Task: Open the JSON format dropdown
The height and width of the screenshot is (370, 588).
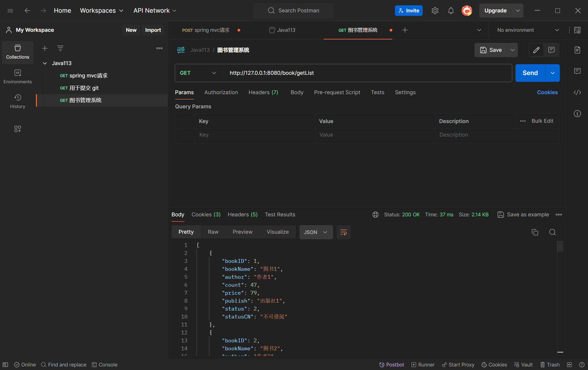Action: pos(316,232)
